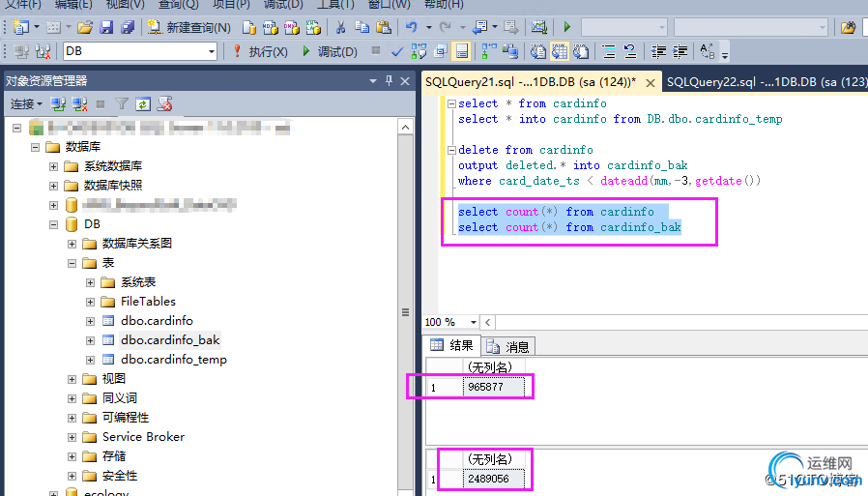The image size is (868, 496).
Task: Paste from clipboard with the paste icon
Action: 383,27
